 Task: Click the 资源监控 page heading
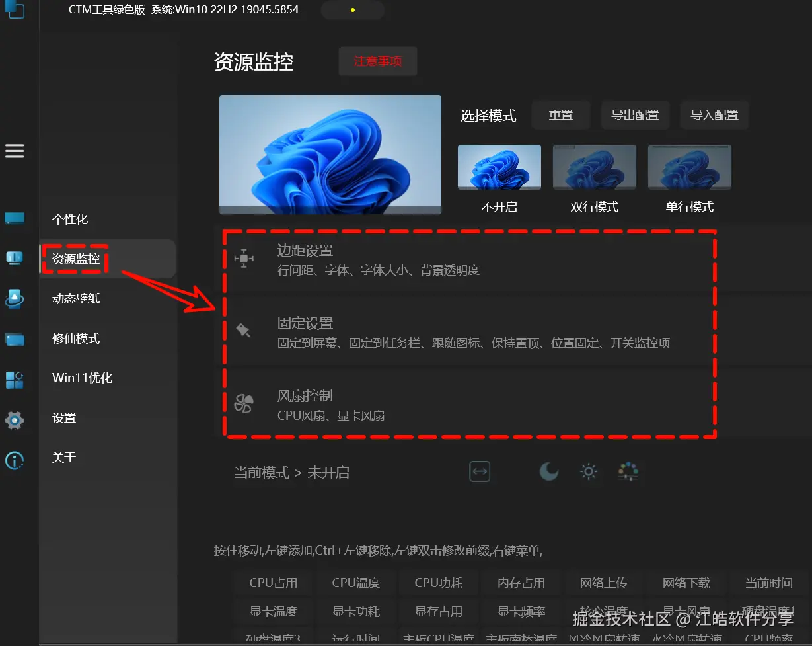[254, 61]
